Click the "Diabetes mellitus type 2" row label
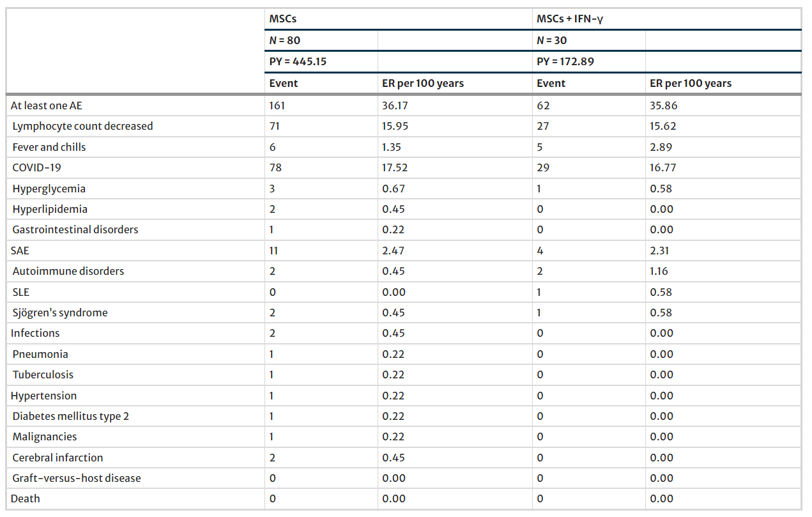The height and width of the screenshot is (517, 812). tap(71, 416)
